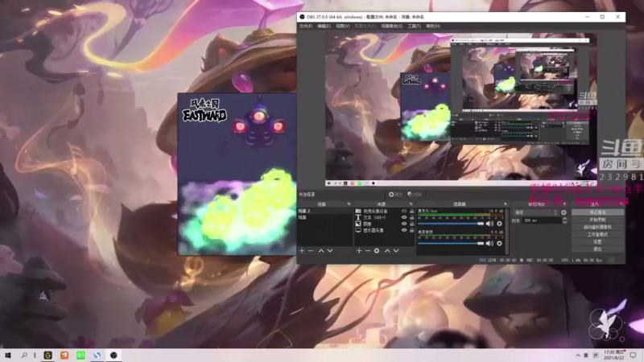Open the 场景集合(S) menu
644x362 pixels.
pyautogui.click(x=392, y=26)
